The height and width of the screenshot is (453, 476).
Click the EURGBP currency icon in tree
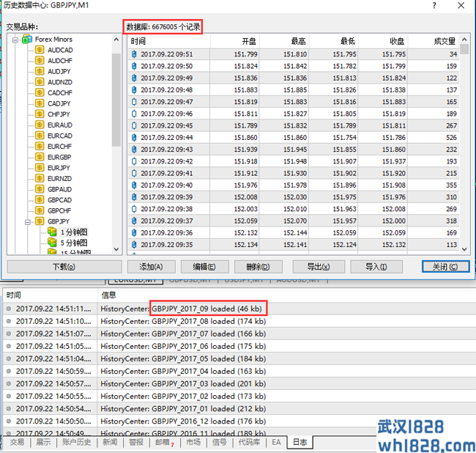[x=40, y=157]
